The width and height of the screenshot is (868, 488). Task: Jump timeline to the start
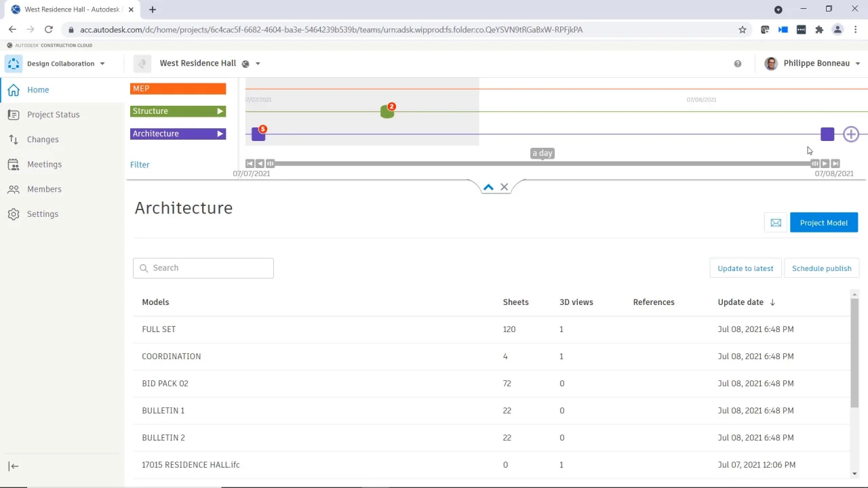click(250, 163)
